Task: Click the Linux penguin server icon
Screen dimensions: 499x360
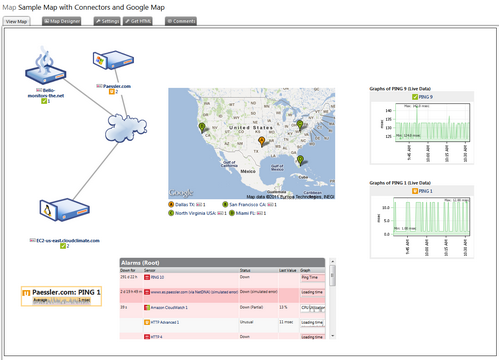Action: pos(64,210)
